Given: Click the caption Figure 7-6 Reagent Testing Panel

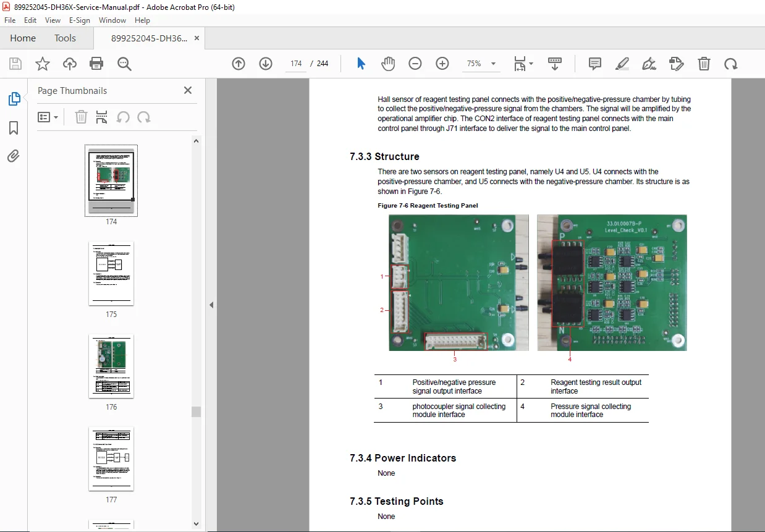Looking at the screenshot, I should coord(428,206).
